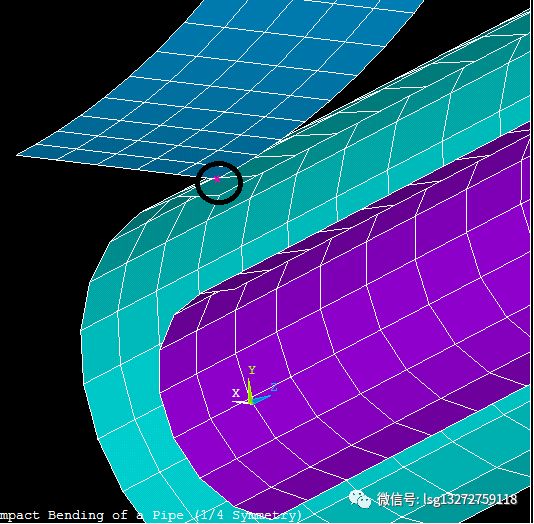Select the X axis label of the triad
The width and height of the screenshot is (534, 524).
click(236, 393)
